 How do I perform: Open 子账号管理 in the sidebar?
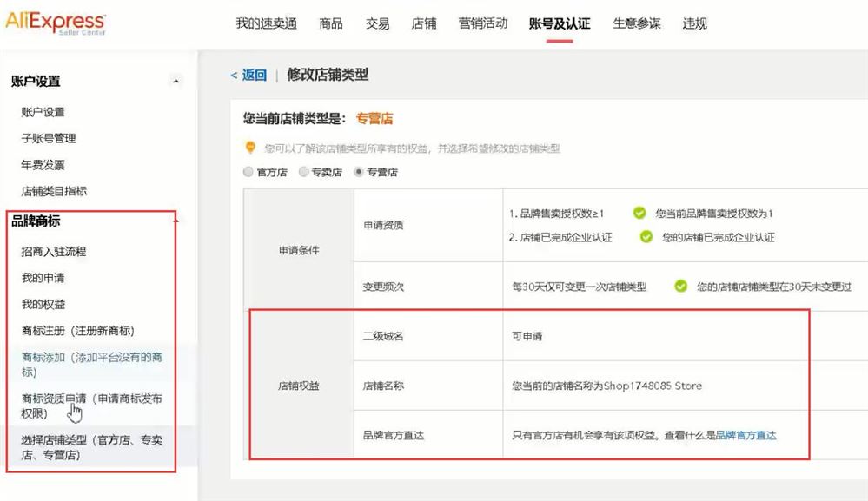click(49, 138)
